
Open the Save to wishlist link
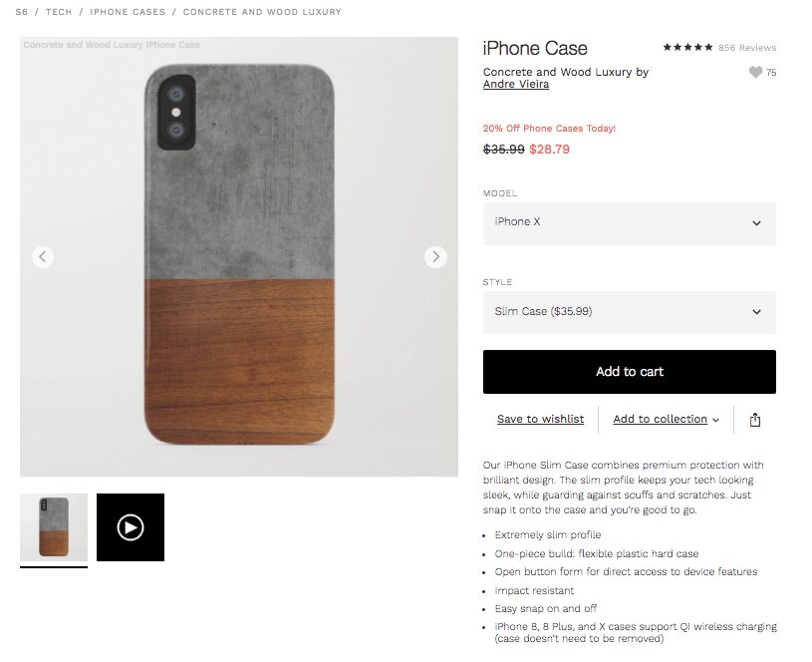coord(540,419)
